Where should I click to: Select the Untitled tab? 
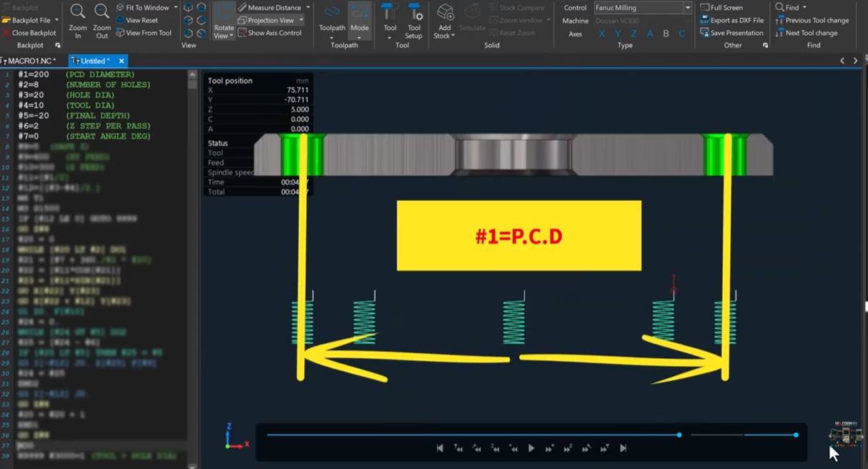click(x=94, y=61)
